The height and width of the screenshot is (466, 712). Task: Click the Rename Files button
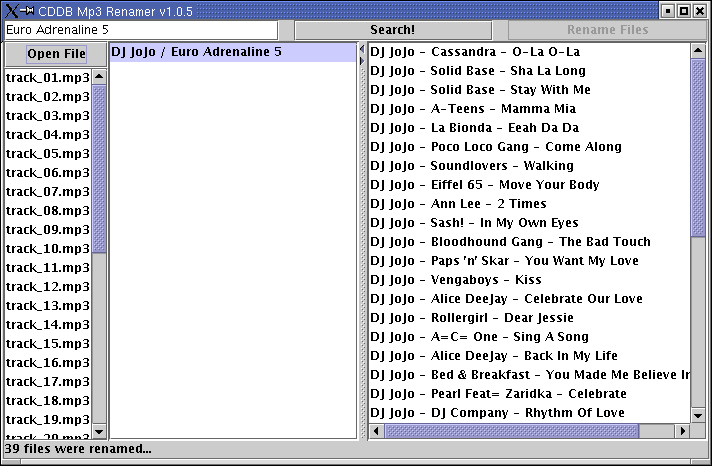(607, 30)
